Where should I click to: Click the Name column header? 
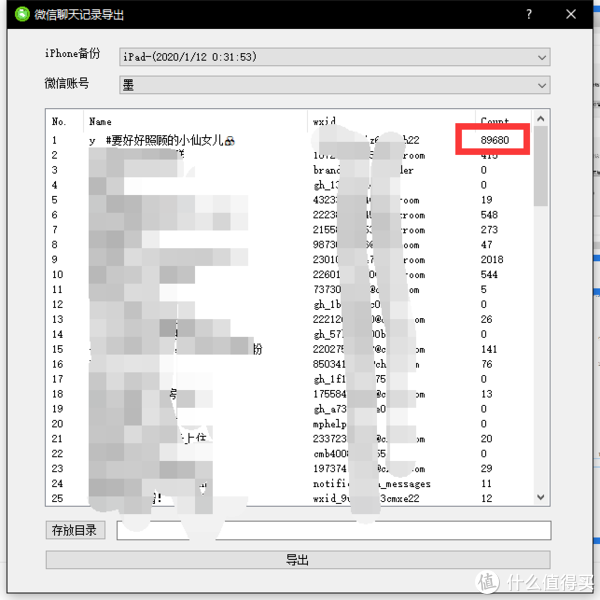100,122
